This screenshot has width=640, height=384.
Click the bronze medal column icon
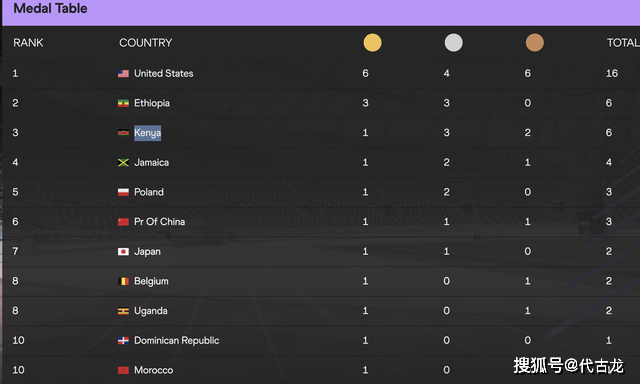point(534,42)
